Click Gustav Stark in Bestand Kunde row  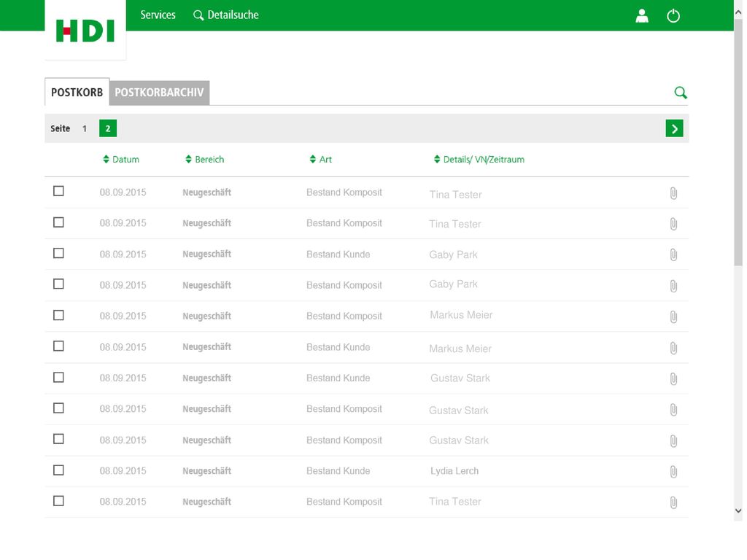click(460, 378)
